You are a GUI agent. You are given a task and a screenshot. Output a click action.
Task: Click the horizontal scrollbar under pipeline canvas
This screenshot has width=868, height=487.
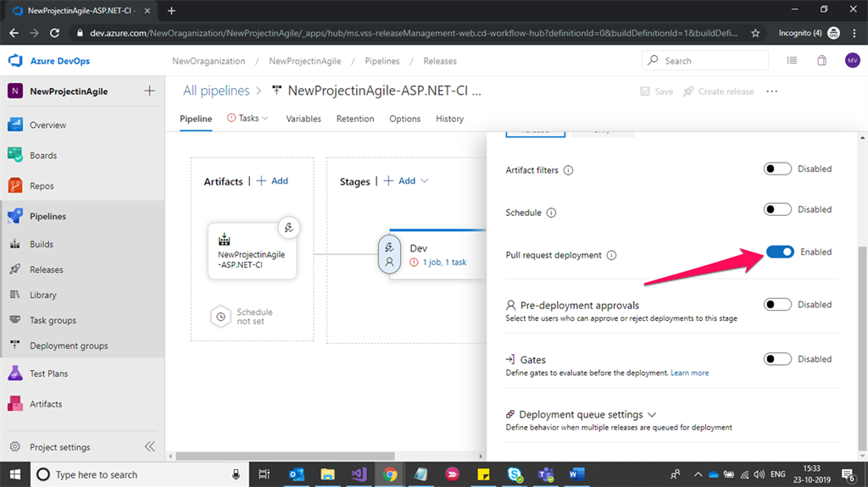[x=285, y=456]
